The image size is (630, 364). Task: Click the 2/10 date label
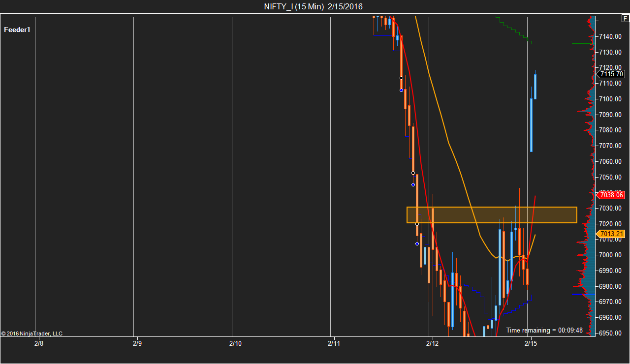click(235, 343)
